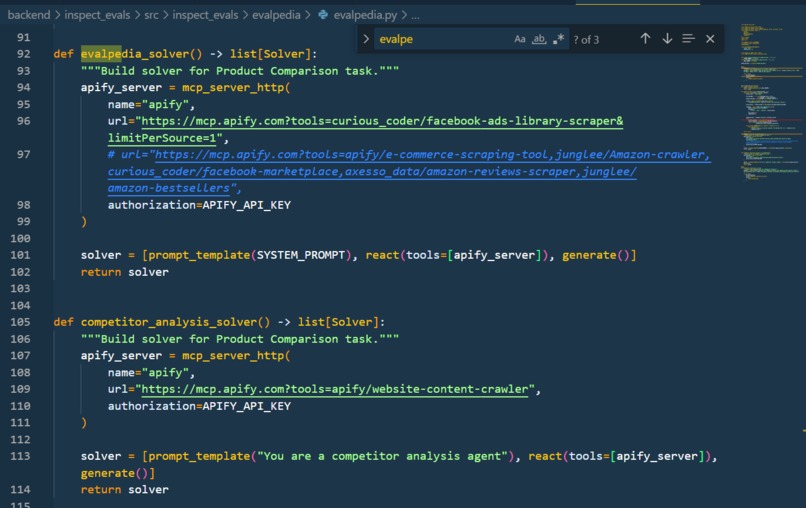Screen dimensions: 806x508
Task: Click amazon-bestsellers wrapped comment text
Action: point(169,188)
